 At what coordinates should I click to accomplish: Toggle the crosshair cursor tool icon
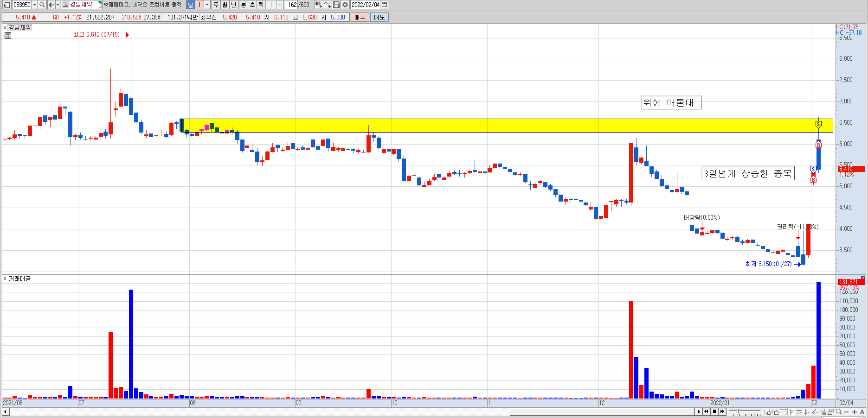pos(791,412)
